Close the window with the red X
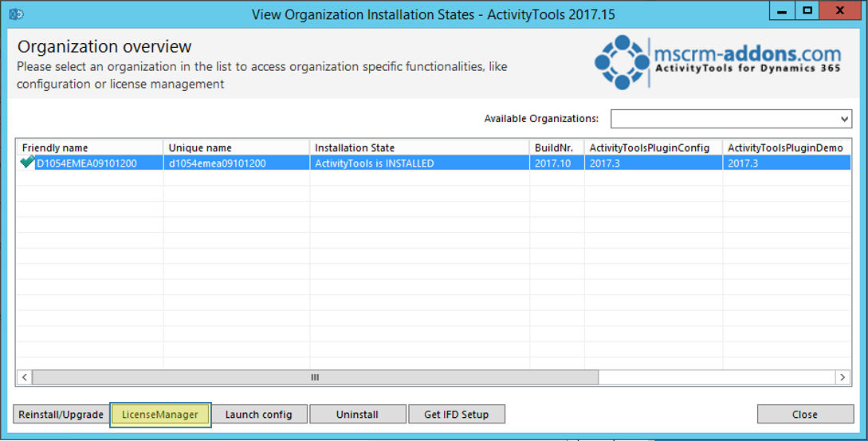The height and width of the screenshot is (441, 868). point(840,11)
